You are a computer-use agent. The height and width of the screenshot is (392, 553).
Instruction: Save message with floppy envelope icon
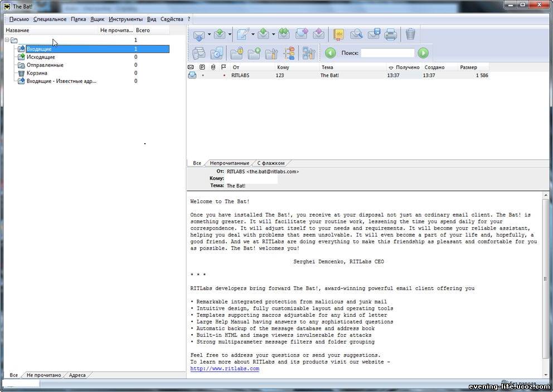tap(374, 34)
